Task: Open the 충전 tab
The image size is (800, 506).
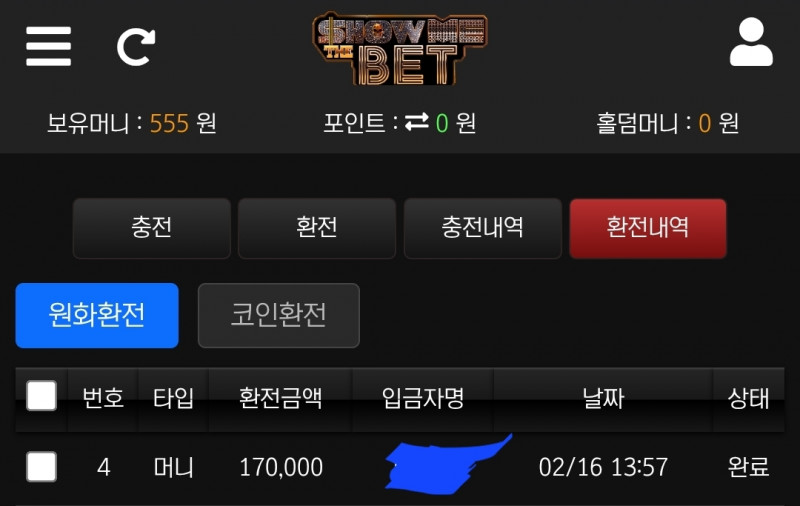Action: [x=152, y=228]
